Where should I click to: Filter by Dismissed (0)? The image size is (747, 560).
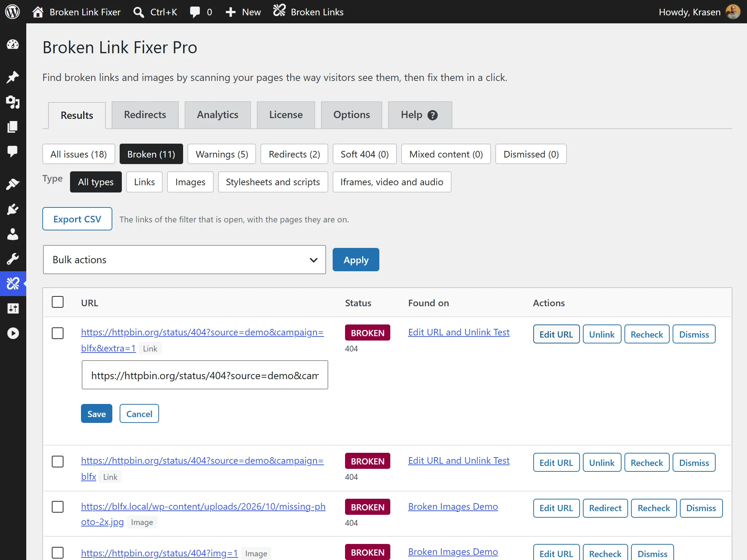(531, 154)
